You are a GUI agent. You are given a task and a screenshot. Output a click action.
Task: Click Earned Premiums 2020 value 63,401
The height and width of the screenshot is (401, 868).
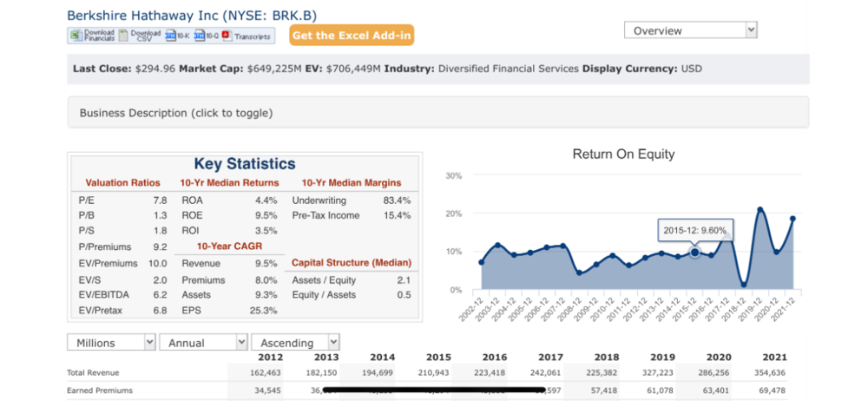click(x=716, y=391)
